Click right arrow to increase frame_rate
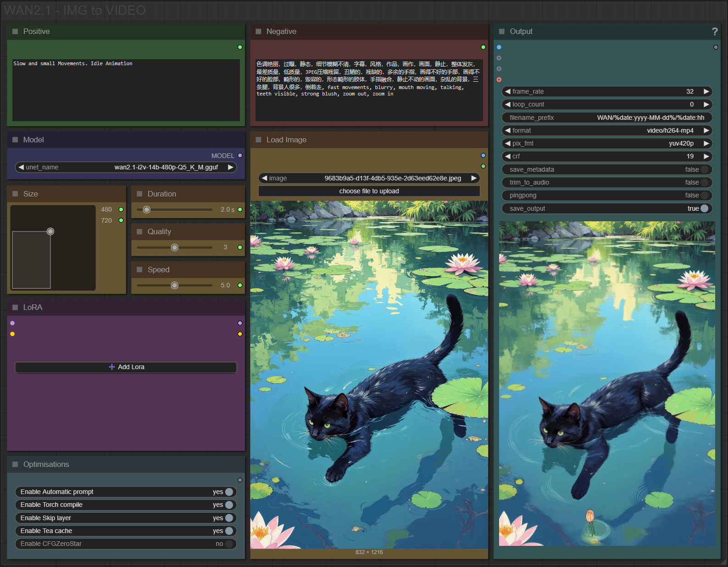This screenshot has height=567, width=728. (706, 91)
